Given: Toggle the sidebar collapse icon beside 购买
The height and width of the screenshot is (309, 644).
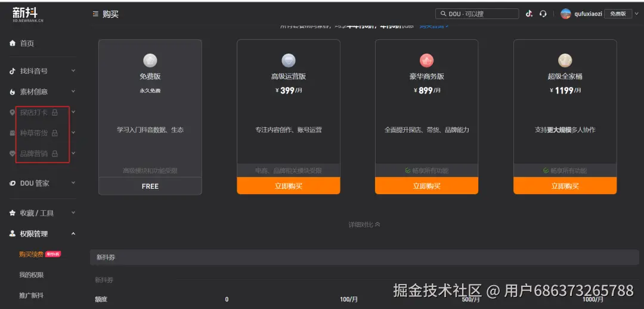Looking at the screenshot, I should [x=95, y=14].
